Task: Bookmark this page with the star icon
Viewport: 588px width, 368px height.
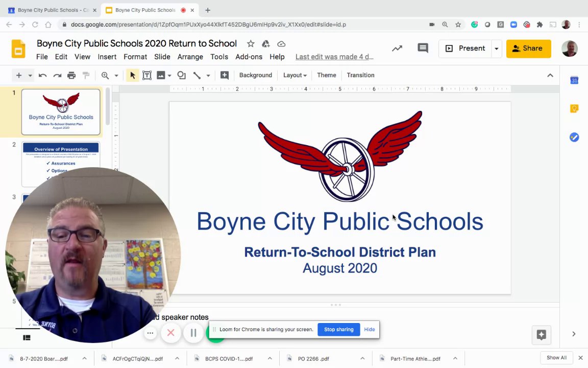Action: (458, 25)
